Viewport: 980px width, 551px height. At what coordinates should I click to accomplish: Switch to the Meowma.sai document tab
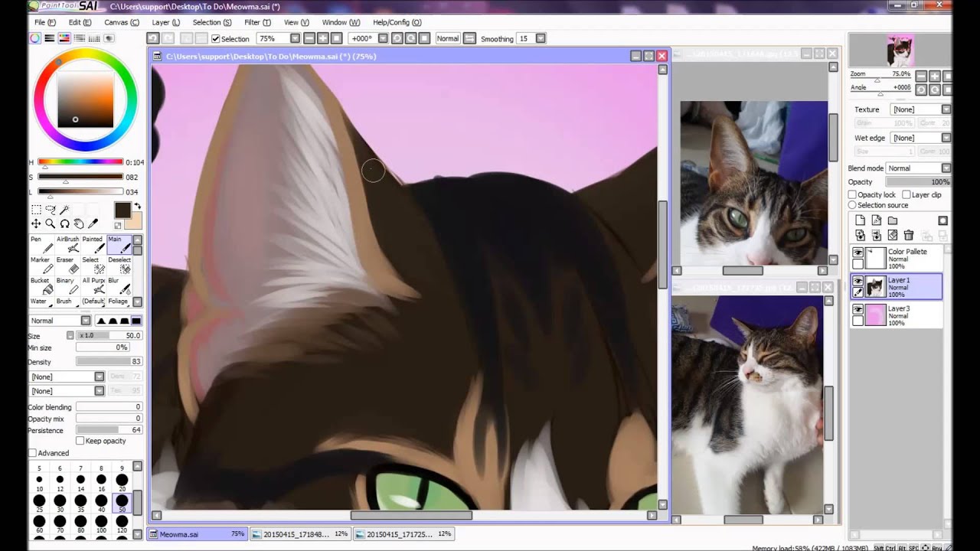point(198,534)
